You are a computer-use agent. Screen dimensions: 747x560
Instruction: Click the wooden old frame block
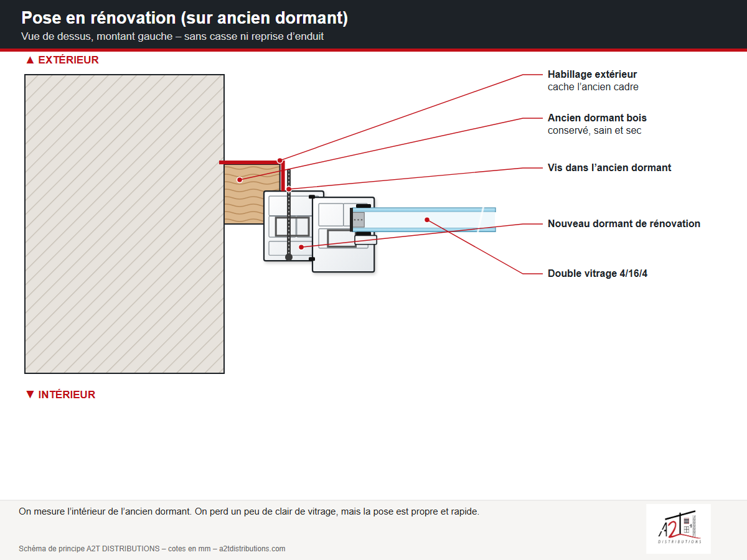pyautogui.click(x=252, y=194)
